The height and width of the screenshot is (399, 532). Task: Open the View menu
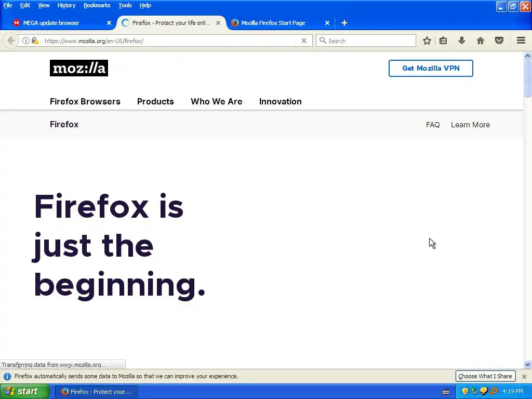click(44, 5)
